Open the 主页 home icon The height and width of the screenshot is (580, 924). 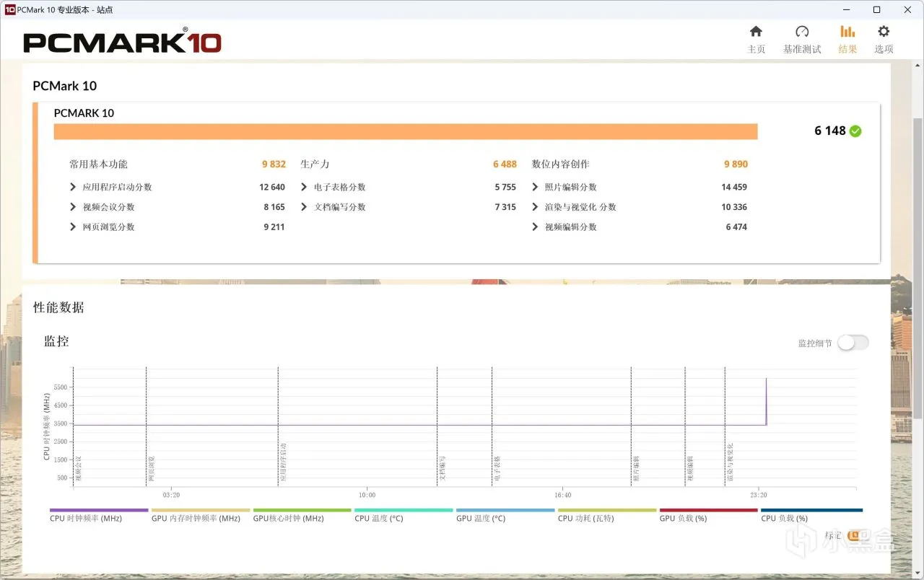coord(756,31)
